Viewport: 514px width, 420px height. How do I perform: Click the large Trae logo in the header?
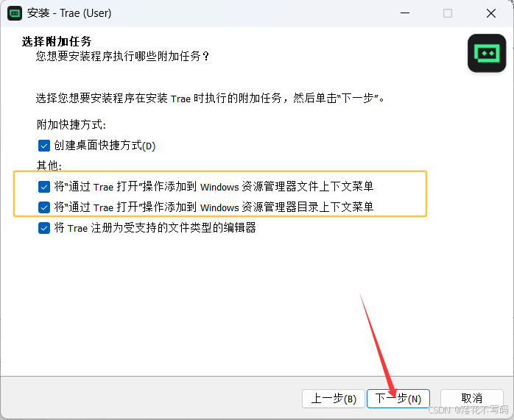487,53
